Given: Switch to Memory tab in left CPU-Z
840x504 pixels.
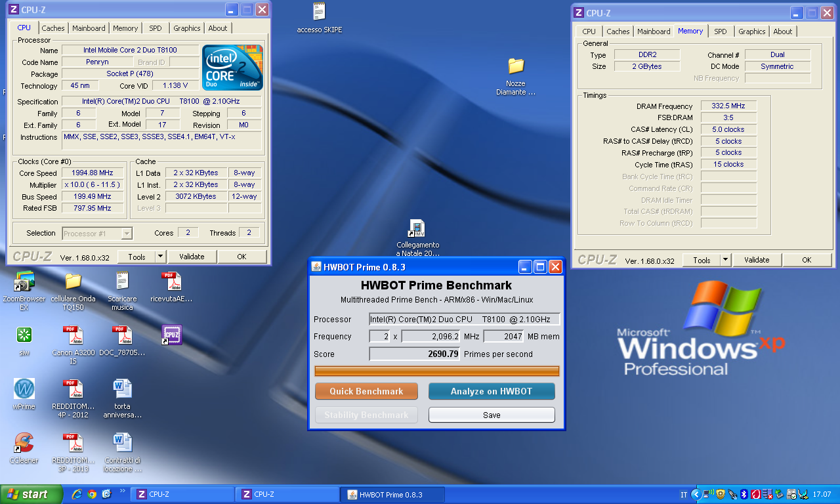Looking at the screenshot, I should [125, 28].
